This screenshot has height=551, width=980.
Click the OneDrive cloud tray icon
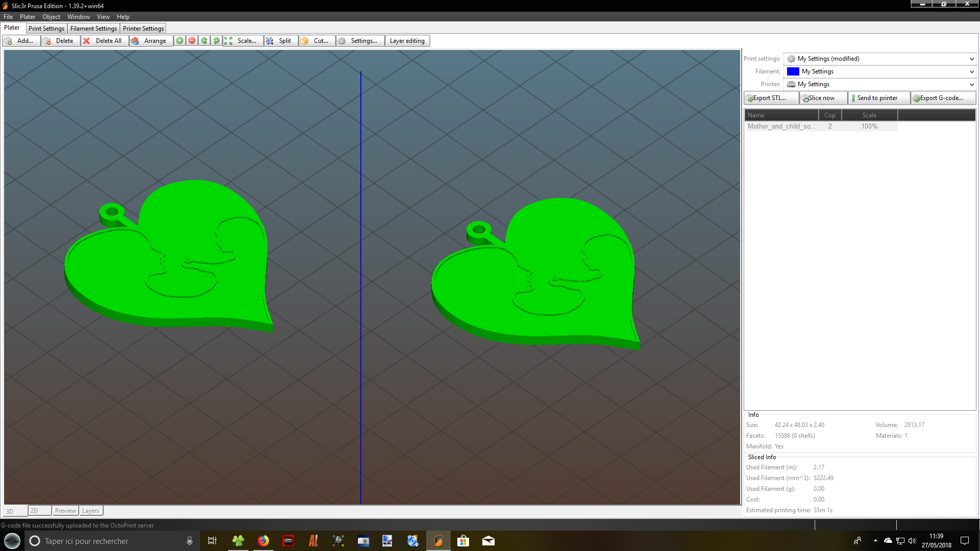tap(888, 541)
